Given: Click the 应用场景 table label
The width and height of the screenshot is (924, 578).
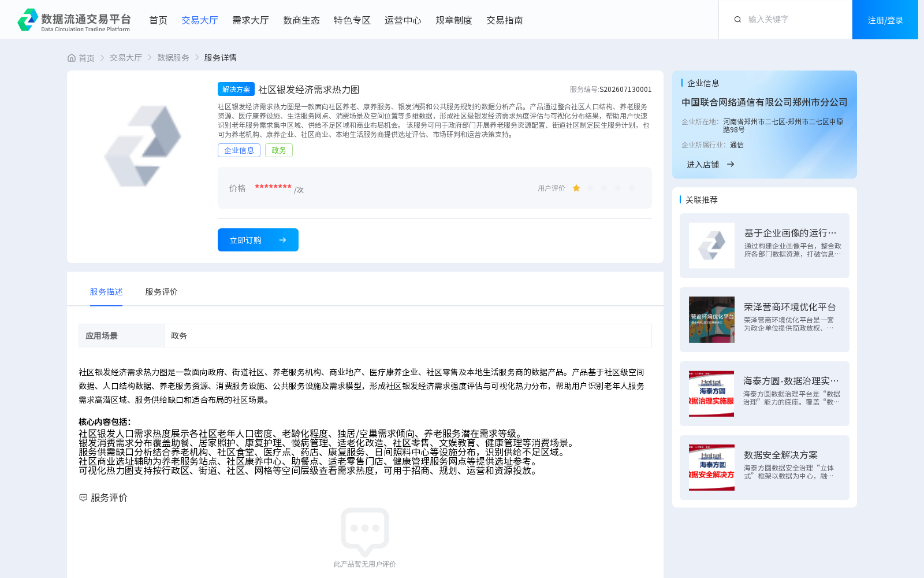Looking at the screenshot, I should point(102,336).
